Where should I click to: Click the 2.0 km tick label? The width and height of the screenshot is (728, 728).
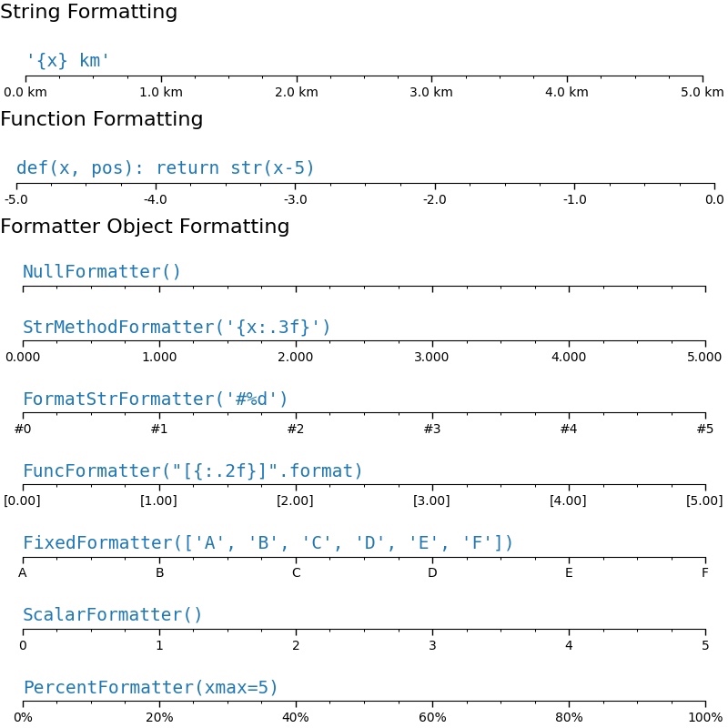coord(297,92)
